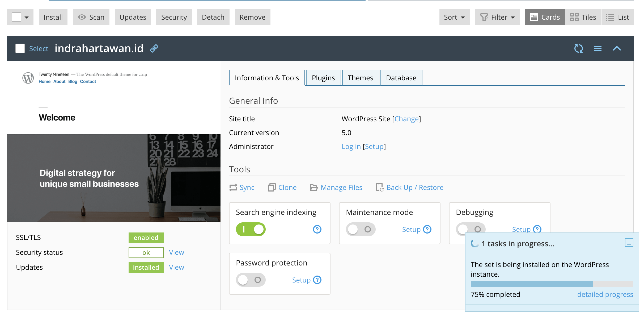
Task: View Security status details
Action: 176,252
